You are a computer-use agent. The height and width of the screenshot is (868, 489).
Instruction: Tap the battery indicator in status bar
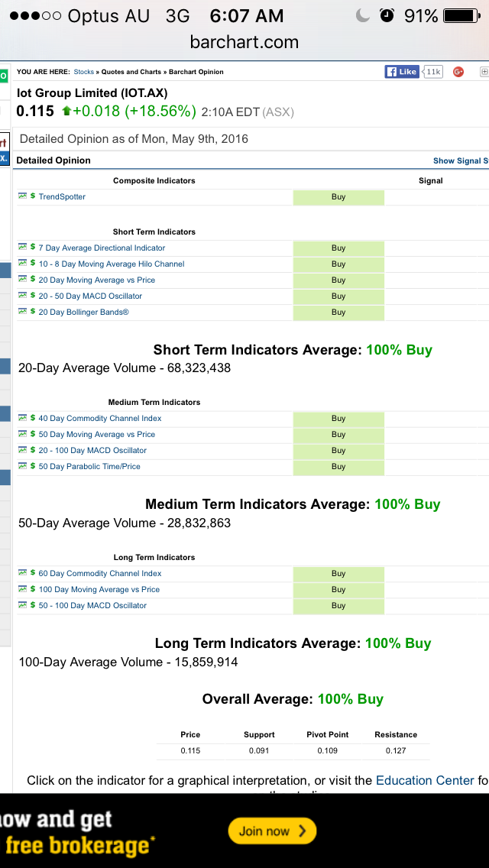(461, 16)
